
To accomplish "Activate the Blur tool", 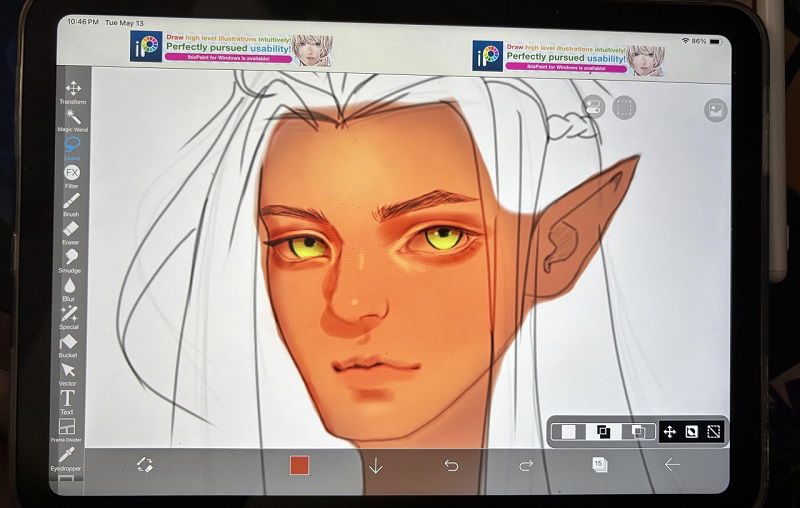I will 70,287.
